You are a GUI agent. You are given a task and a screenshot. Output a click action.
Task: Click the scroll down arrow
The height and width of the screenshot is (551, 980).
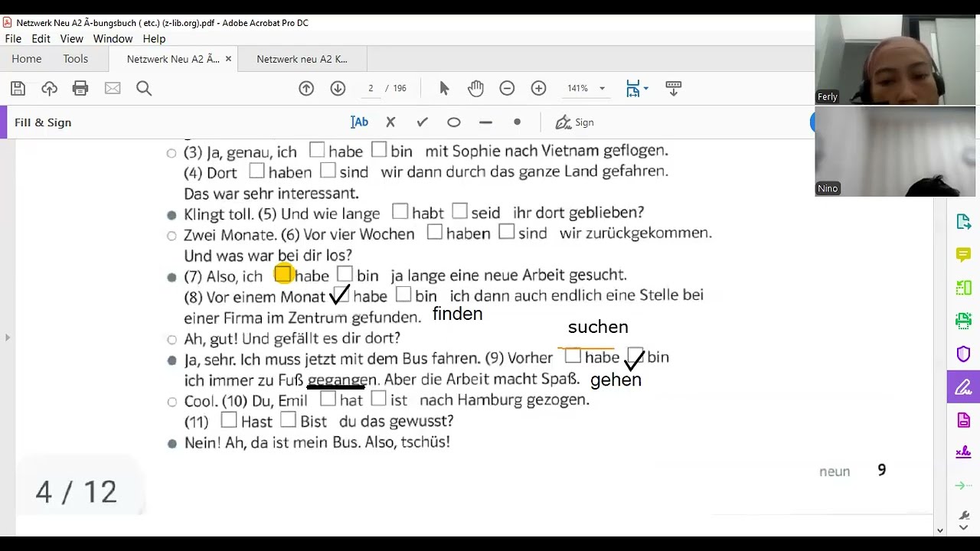tap(940, 530)
